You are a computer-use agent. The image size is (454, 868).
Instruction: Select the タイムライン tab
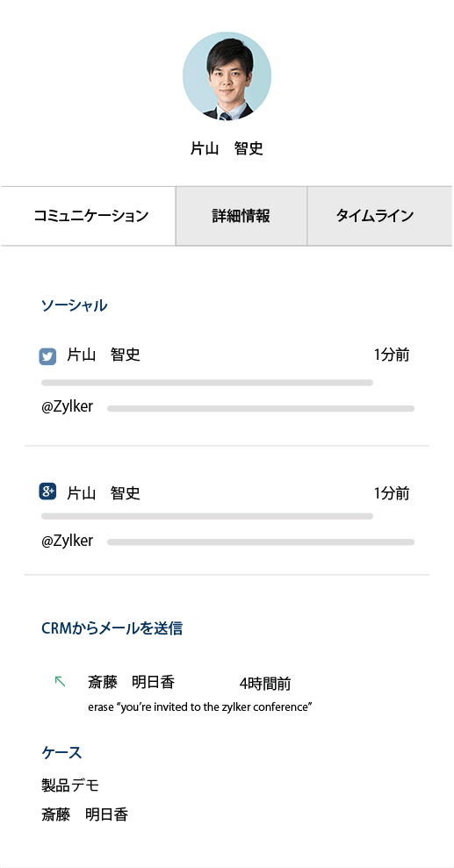(x=380, y=216)
